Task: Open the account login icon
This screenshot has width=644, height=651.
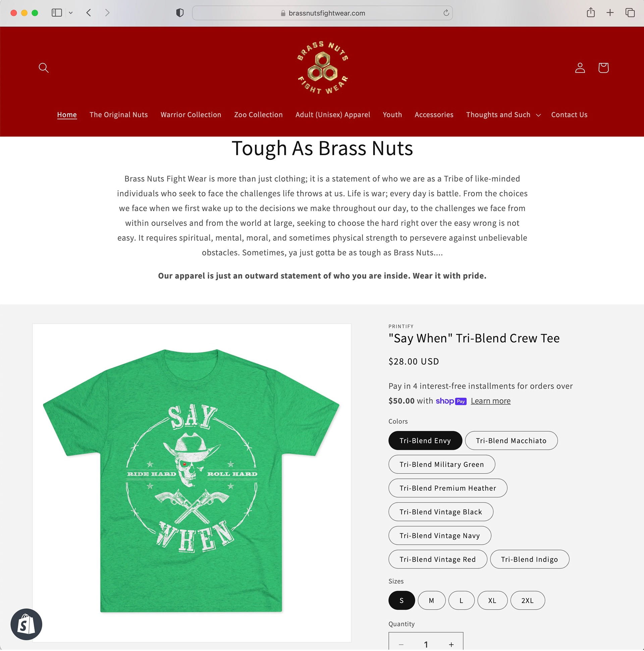Action: 580,68
